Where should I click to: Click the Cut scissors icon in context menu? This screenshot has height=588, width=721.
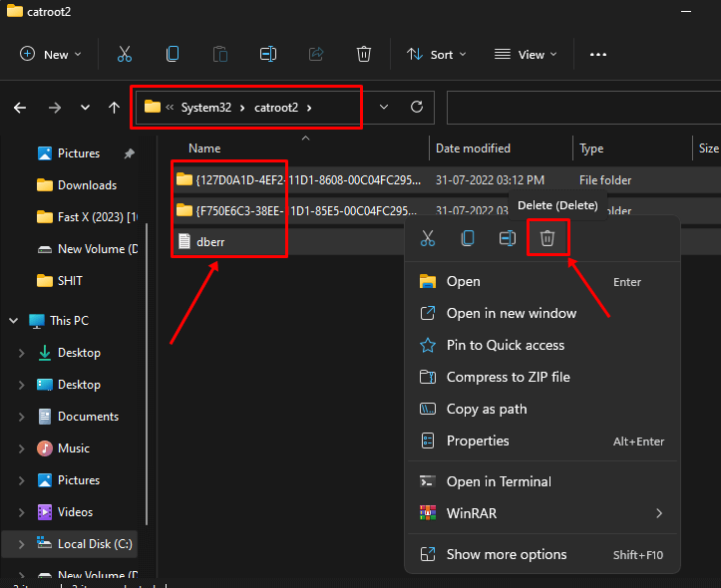(428, 238)
